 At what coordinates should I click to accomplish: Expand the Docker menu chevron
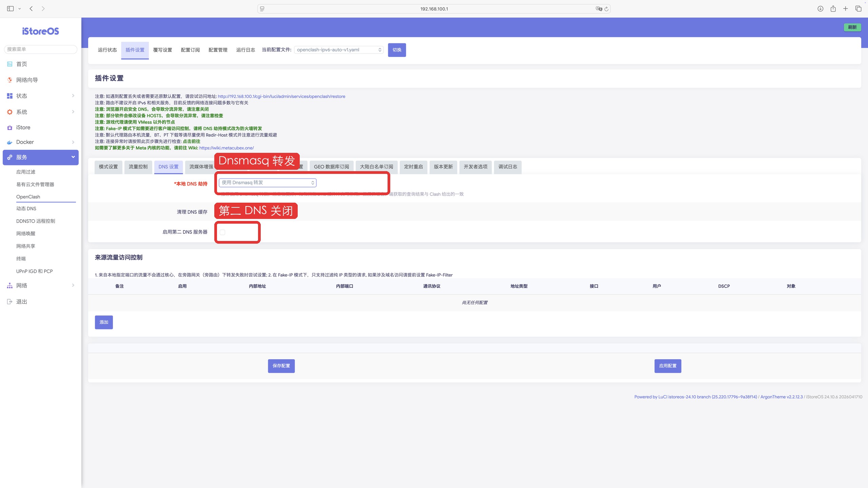(x=73, y=142)
